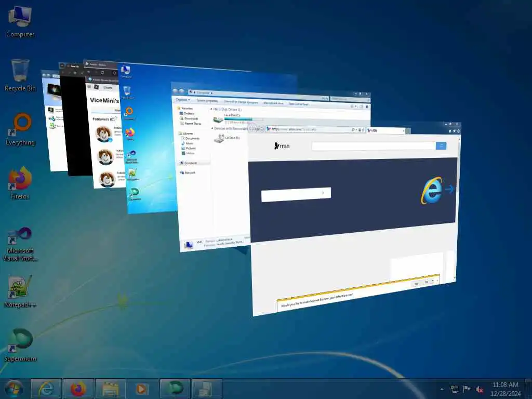Viewport: 532px width, 399px height.
Task: Launch the Supermium desktop shortcut
Action: coord(20,345)
